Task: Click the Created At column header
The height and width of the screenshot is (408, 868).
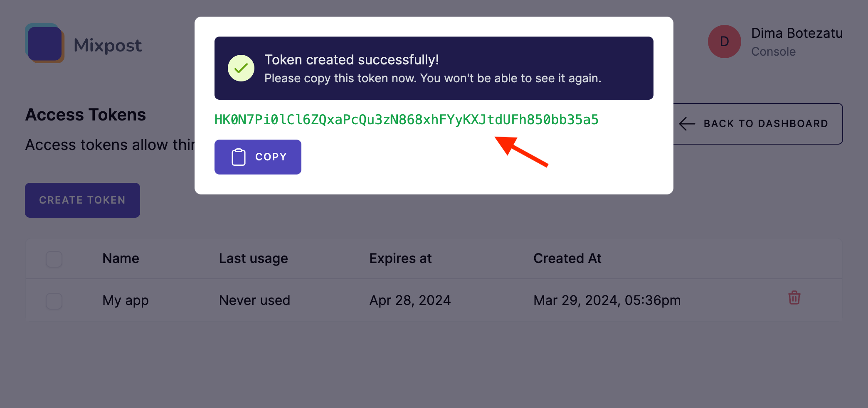Action: tap(567, 258)
